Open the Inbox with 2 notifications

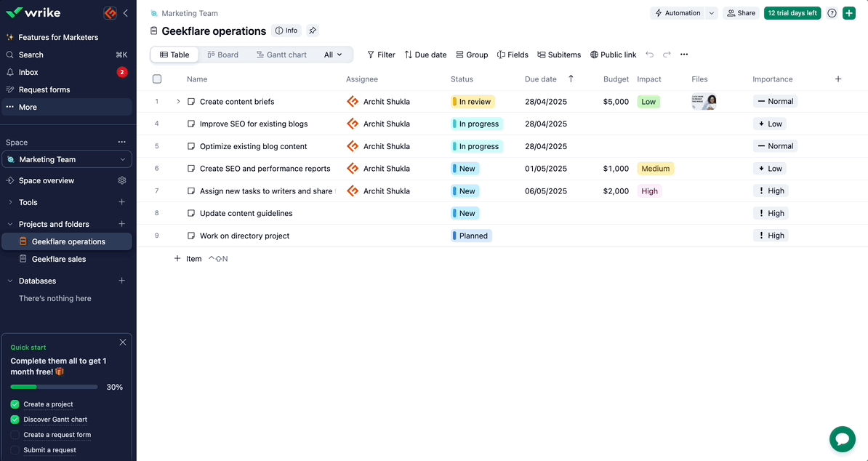pos(66,72)
